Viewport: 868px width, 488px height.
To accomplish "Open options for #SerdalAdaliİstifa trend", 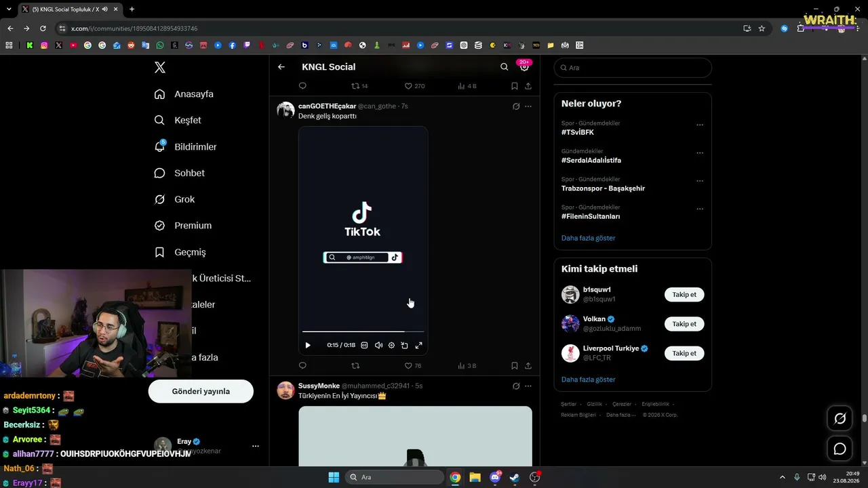I will point(700,153).
